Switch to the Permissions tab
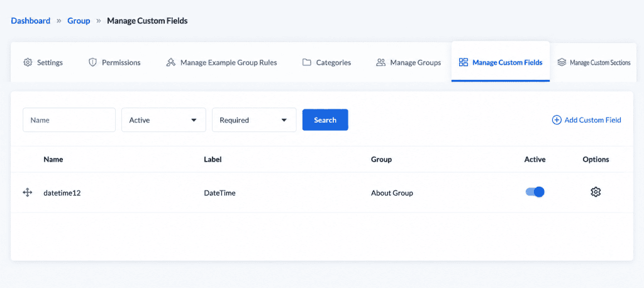The width and height of the screenshot is (644, 288). point(114,62)
